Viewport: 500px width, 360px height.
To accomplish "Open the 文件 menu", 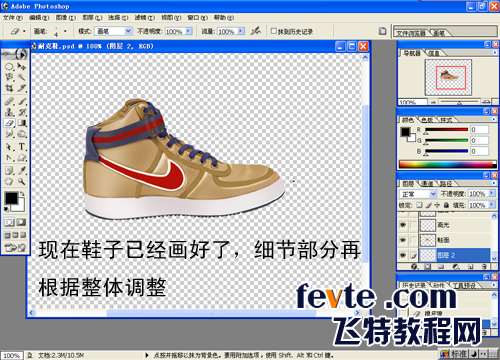I will (13, 17).
